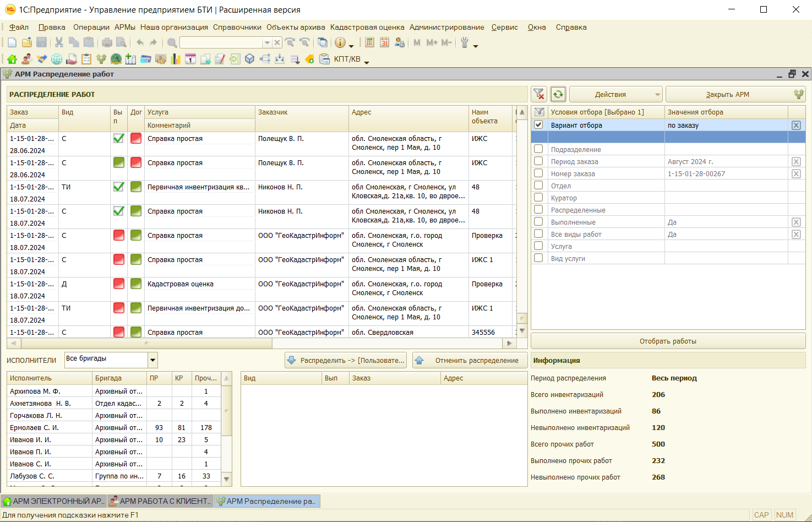812x522 pixels.
Task: Click the Закрыть АРМ button
Action: [x=735, y=94]
